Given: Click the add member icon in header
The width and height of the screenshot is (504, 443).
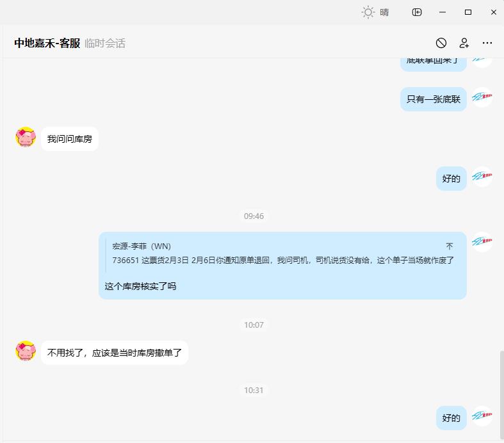Looking at the screenshot, I should pyautogui.click(x=464, y=43).
